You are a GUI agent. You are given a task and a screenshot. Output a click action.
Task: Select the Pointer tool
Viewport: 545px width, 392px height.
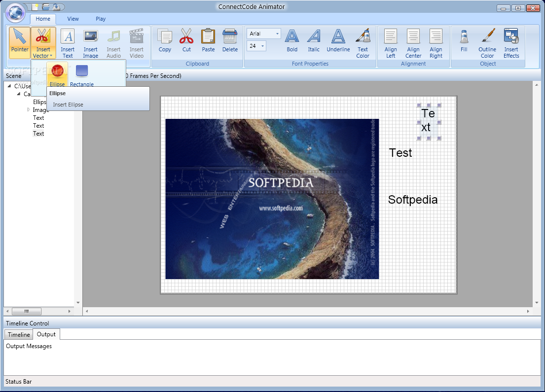(x=19, y=43)
